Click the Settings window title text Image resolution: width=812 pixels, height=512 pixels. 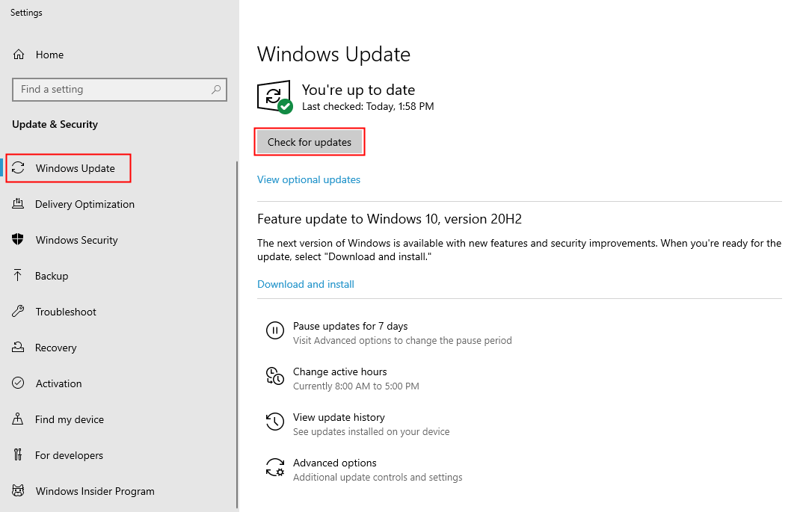(x=26, y=13)
